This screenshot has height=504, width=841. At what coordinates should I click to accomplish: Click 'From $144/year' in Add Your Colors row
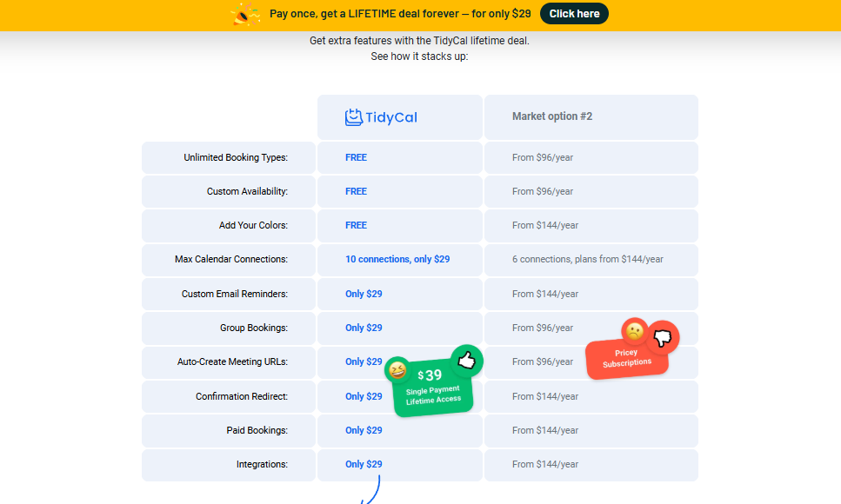pyautogui.click(x=545, y=225)
